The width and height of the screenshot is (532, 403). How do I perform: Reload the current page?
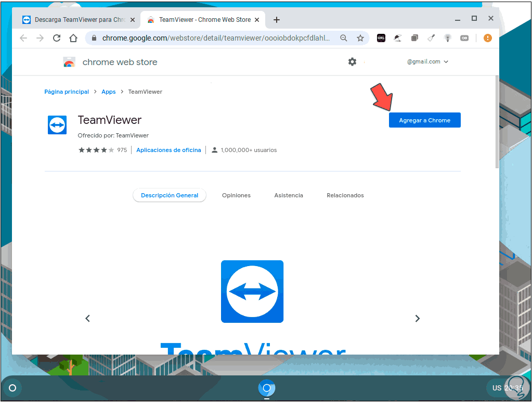[57, 38]
